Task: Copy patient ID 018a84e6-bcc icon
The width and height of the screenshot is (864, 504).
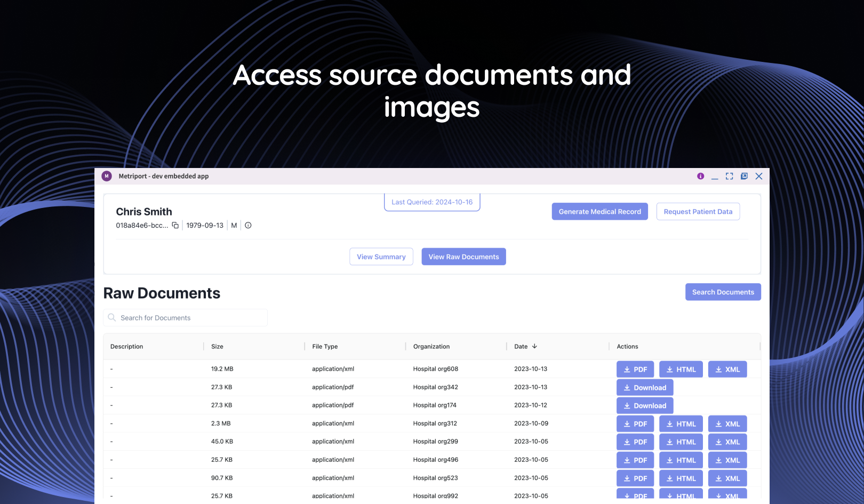Action: coord(175,226)
